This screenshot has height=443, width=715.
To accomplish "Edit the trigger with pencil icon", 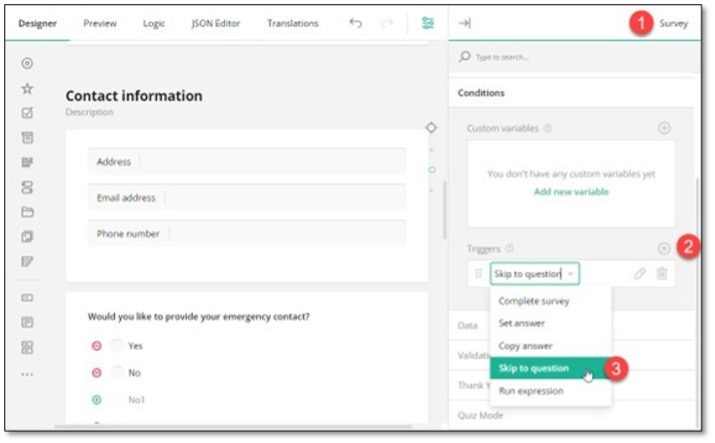I will point(639,273).
